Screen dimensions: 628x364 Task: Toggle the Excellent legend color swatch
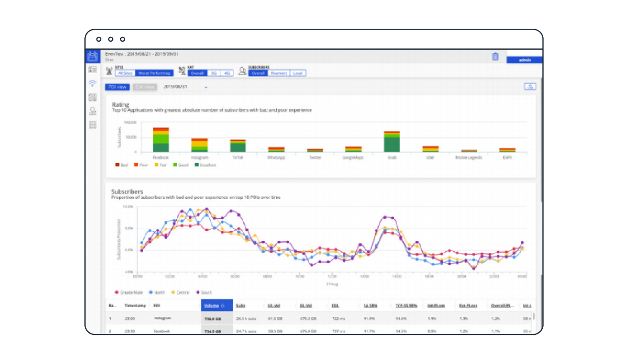pos(196,165)
